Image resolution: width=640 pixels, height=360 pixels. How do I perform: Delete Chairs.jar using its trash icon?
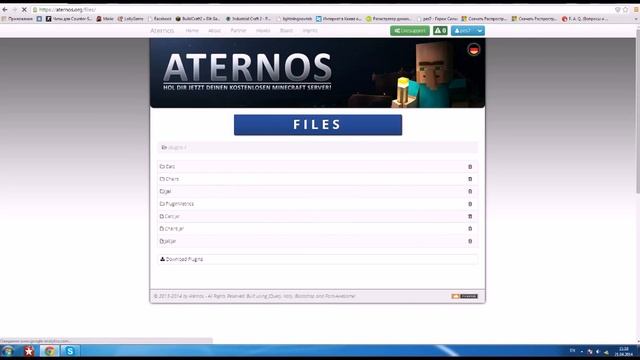tap(470, 229)
